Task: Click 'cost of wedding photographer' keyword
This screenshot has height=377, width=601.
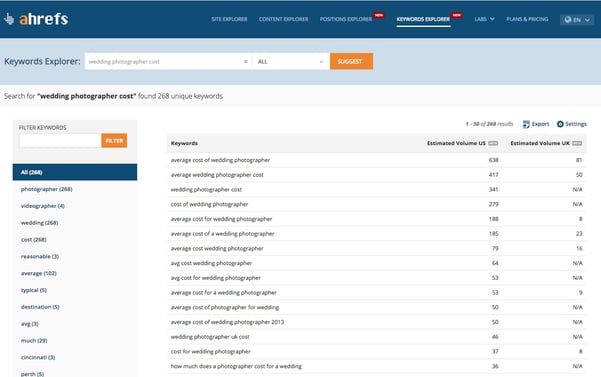Action: tap(209, 204)
